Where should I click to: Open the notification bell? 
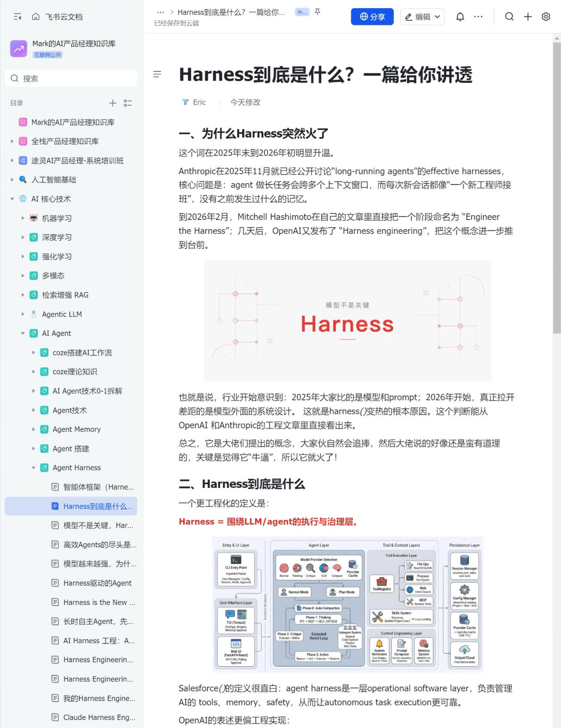click(x=460, y=17)
